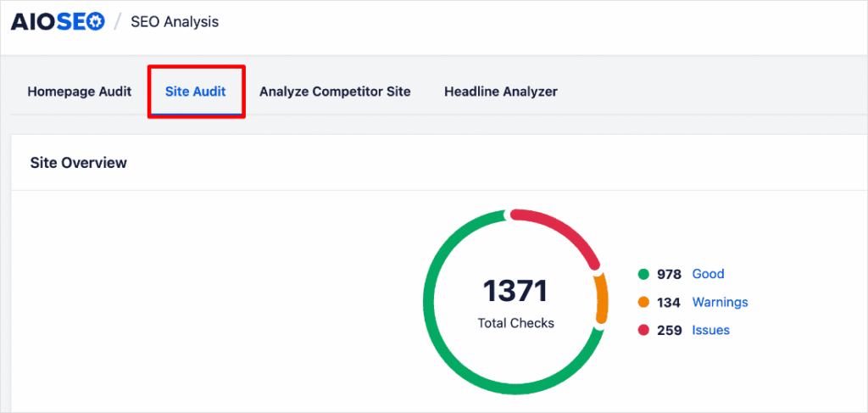
Task: Click the 259 Issues count
Action: 670,331
